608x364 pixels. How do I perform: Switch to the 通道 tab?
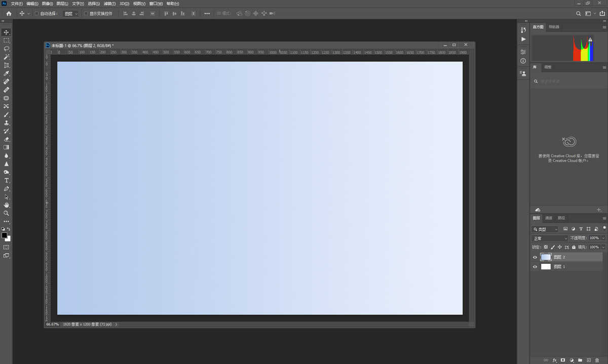(x=549, y=218)
